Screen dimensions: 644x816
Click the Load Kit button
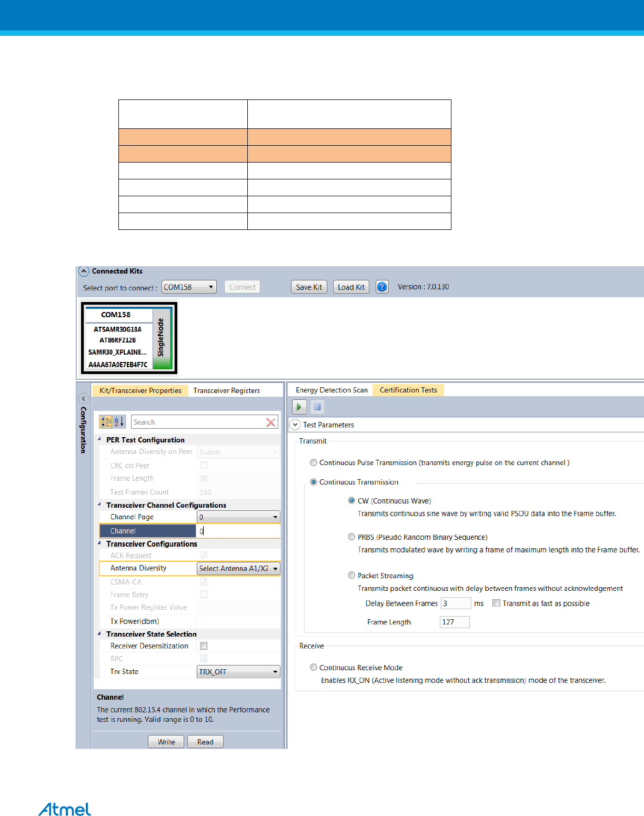tap(351, 287)
